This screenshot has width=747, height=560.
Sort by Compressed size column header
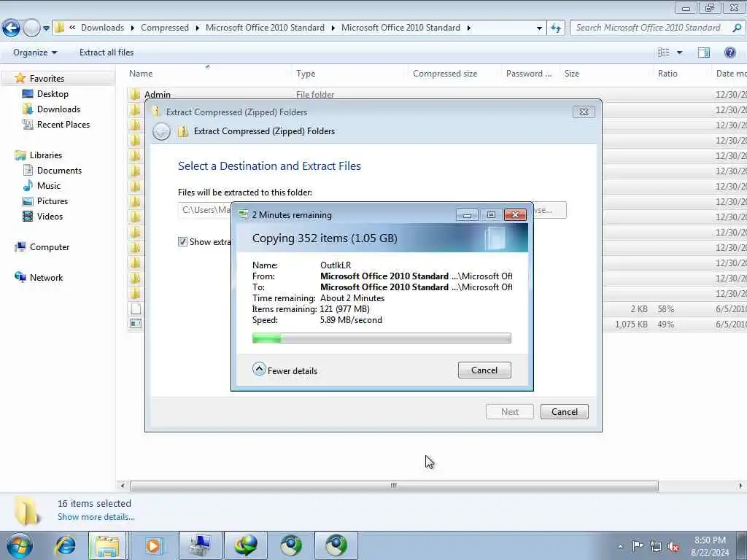445,74
